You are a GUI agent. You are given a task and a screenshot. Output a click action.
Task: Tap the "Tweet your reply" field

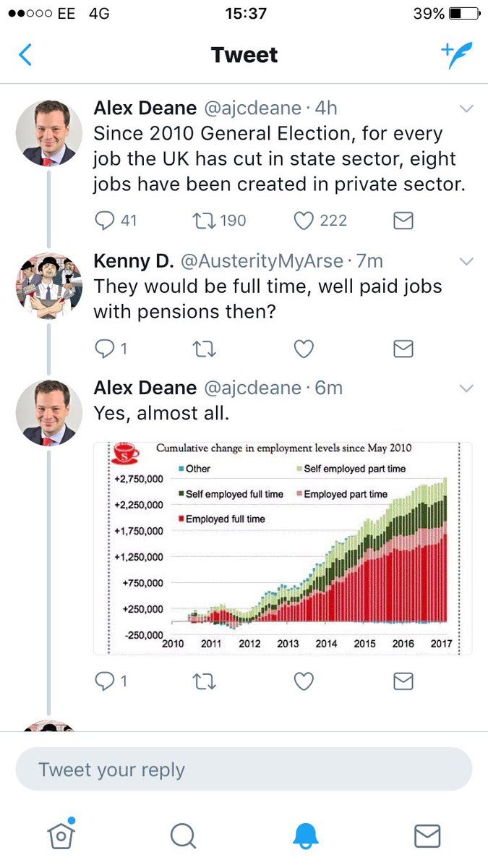(x=244, y=770)
